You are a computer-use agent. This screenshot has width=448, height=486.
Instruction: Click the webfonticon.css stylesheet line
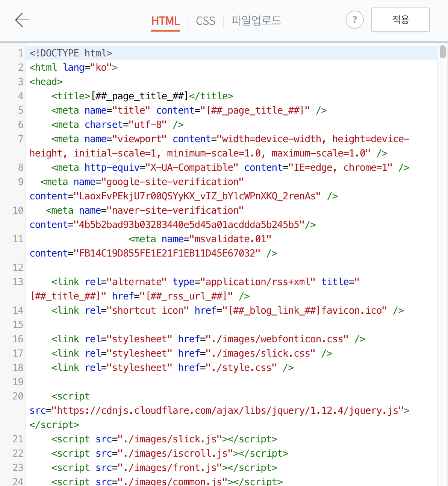tap(209, 339)
